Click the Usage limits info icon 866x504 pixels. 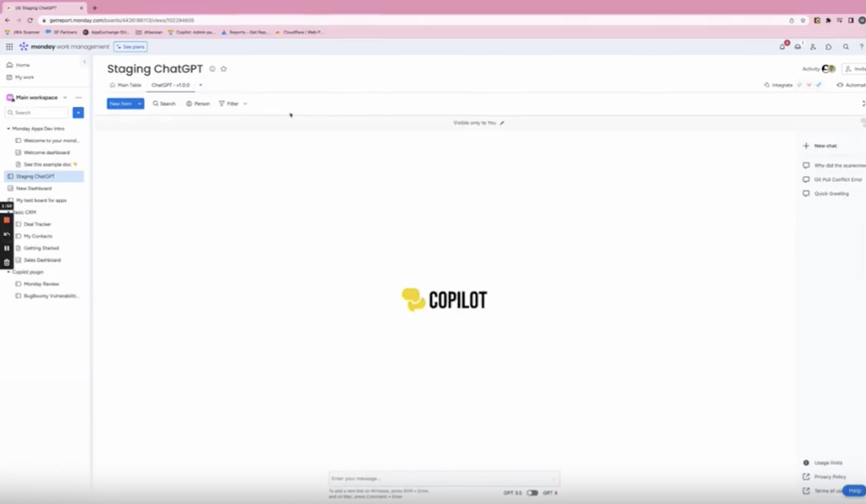point(806,463)
